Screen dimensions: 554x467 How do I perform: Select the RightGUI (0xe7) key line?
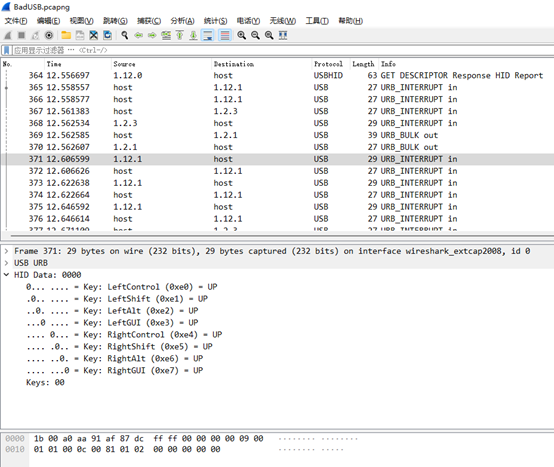[x=114, y=371]
